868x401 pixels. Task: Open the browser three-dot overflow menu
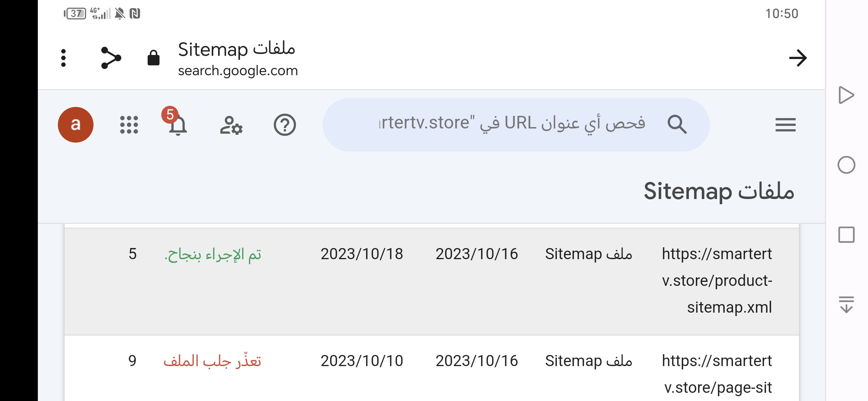pos(63,58)
